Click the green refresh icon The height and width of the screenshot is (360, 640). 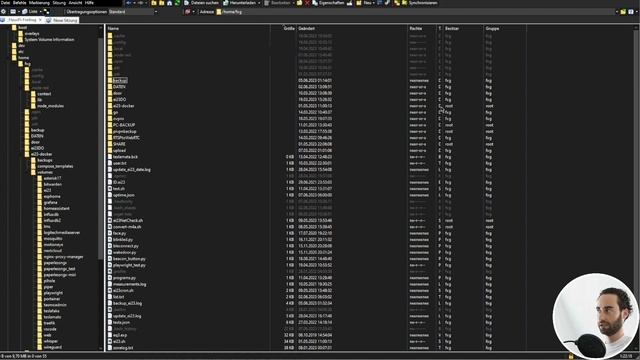pos(177,3)
